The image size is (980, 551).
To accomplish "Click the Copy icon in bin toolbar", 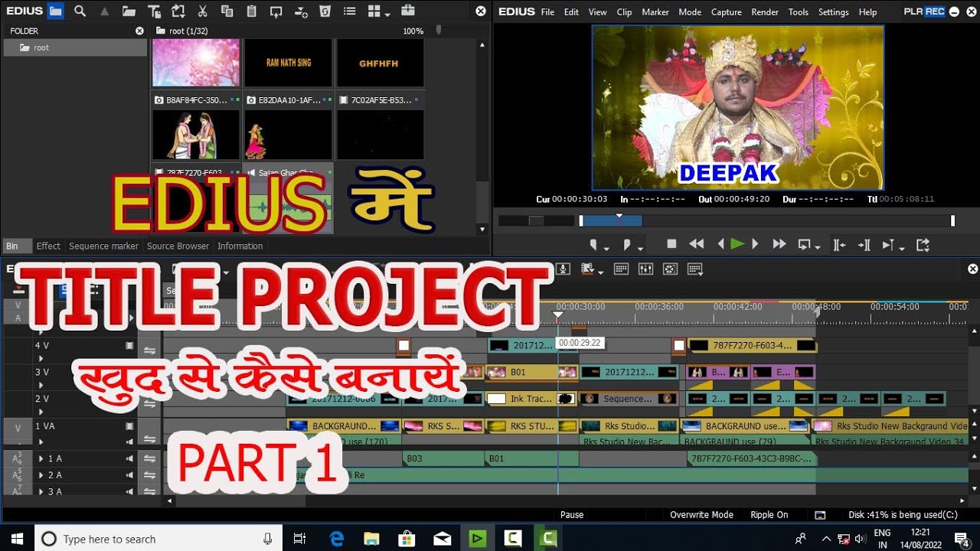I will (x=227, y=11).
